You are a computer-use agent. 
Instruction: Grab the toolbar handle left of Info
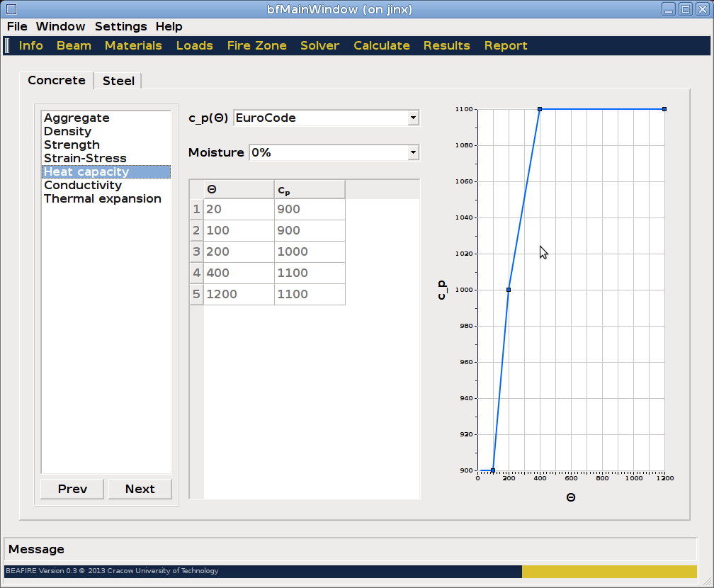click(x=7, y=45)
